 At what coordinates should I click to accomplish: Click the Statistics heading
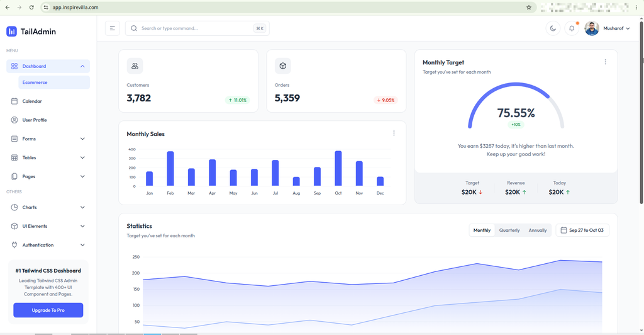coord(139,226)
